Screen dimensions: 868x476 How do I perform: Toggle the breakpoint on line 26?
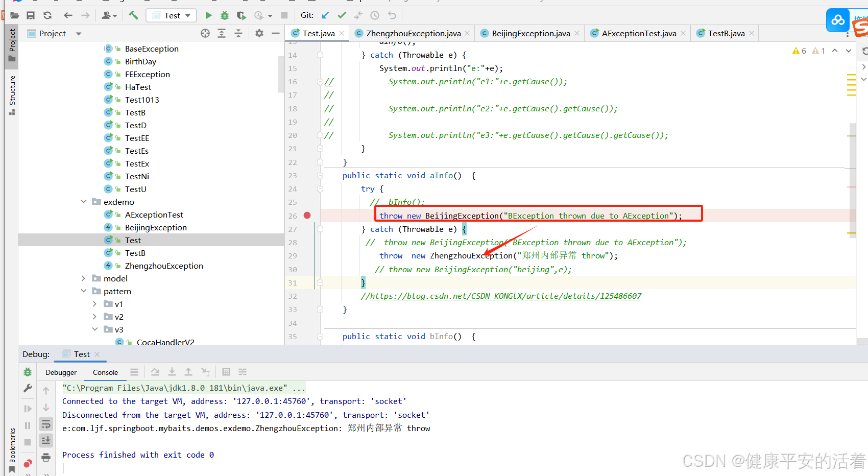307,216
